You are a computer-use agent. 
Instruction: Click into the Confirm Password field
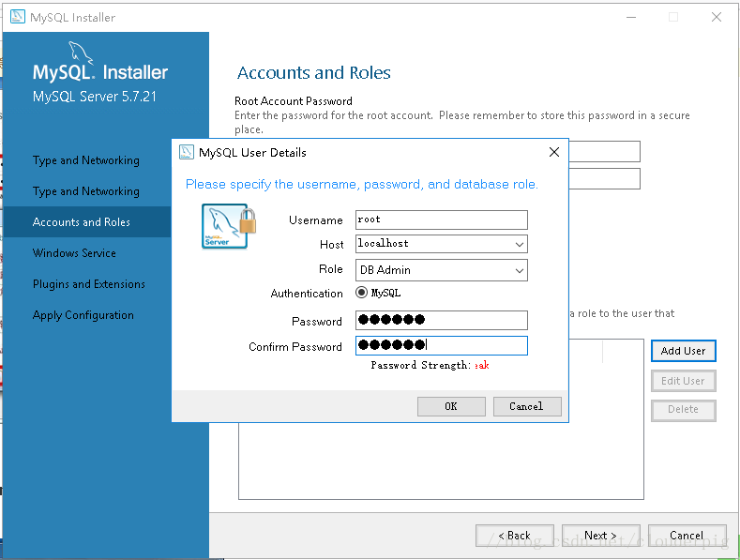pyautogui.click(x=441, y=345)
